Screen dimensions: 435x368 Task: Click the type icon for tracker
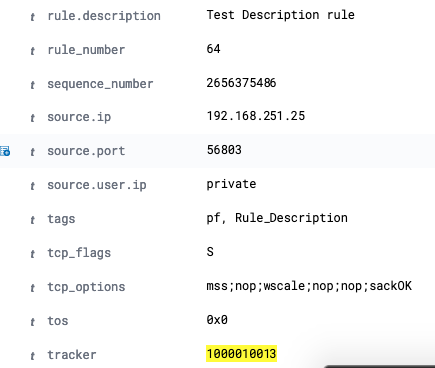click(x=32, y=356)
